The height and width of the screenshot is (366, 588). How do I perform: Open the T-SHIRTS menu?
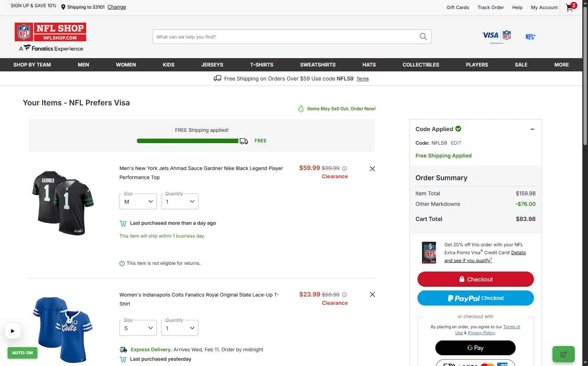point(262,65)
